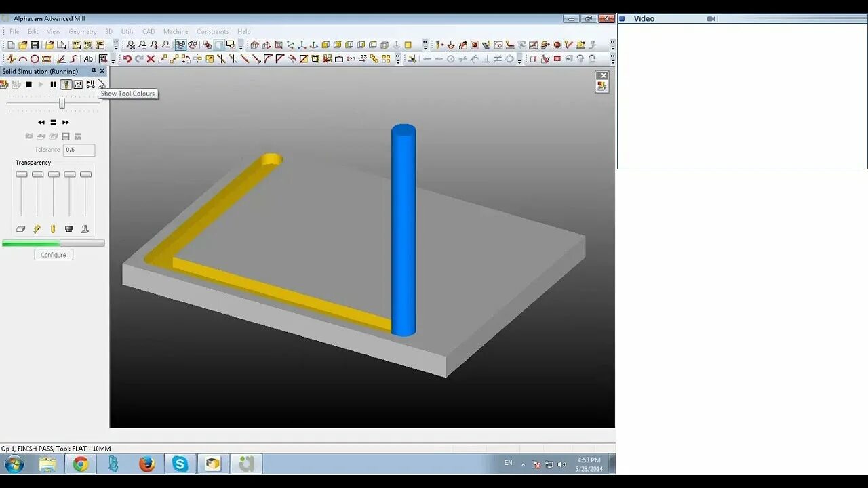Screen dimensions: 868x488
Task: Pause the running simulation
Action: (x=54, y=84)
